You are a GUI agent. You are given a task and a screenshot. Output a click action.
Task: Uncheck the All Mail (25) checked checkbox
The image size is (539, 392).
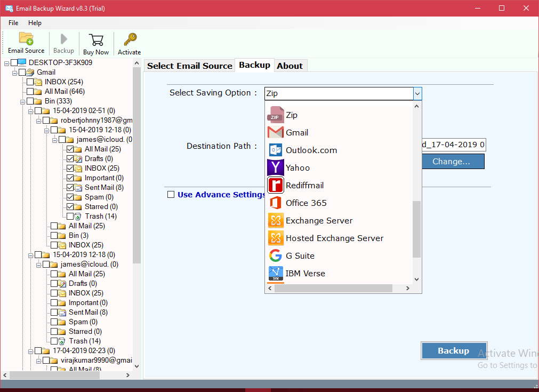coord(70,149)
